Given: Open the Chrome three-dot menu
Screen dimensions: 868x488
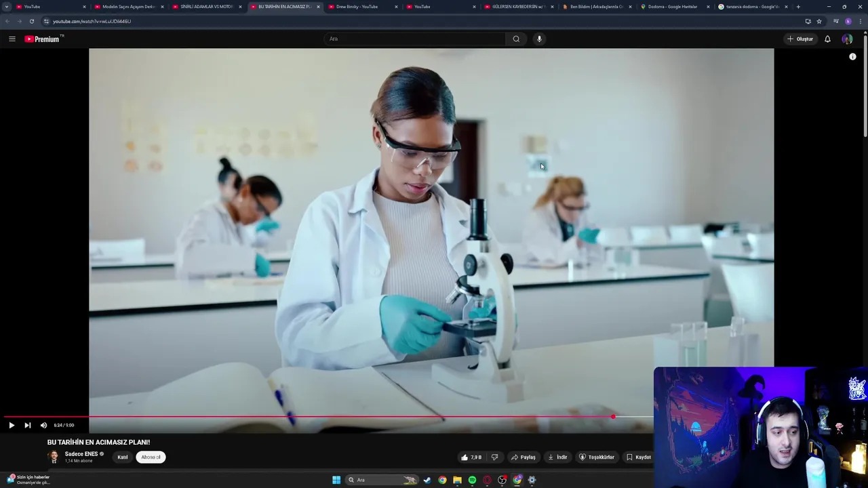Looking at the screenshot, I should click(x=860, y=21).
